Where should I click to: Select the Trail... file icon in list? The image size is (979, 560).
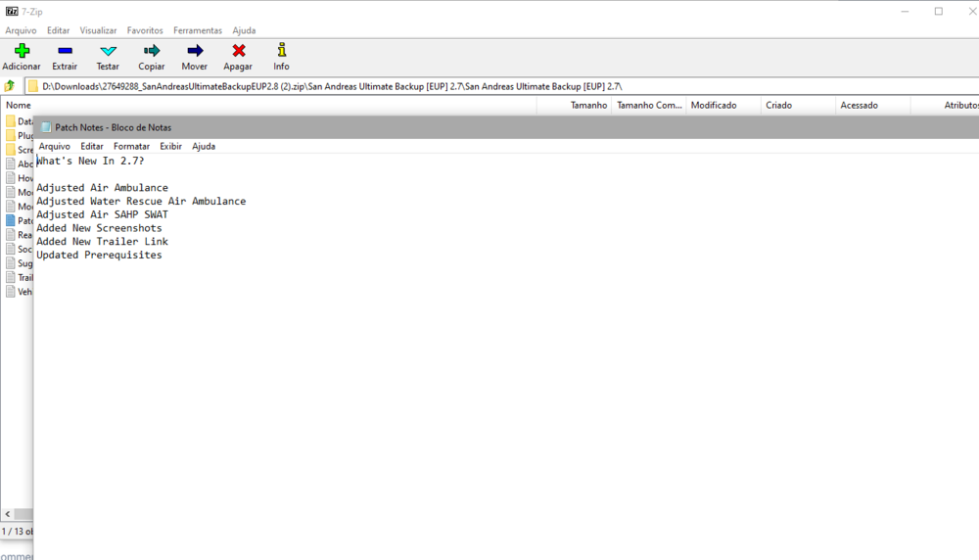click(x=11, y=277)
